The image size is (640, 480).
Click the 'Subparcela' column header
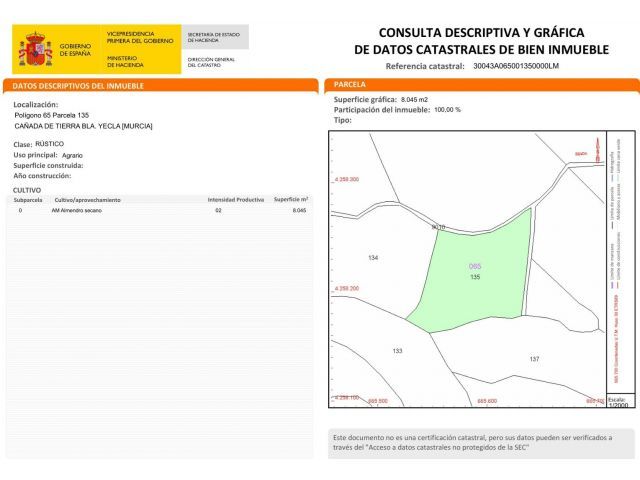coord(28,200)
